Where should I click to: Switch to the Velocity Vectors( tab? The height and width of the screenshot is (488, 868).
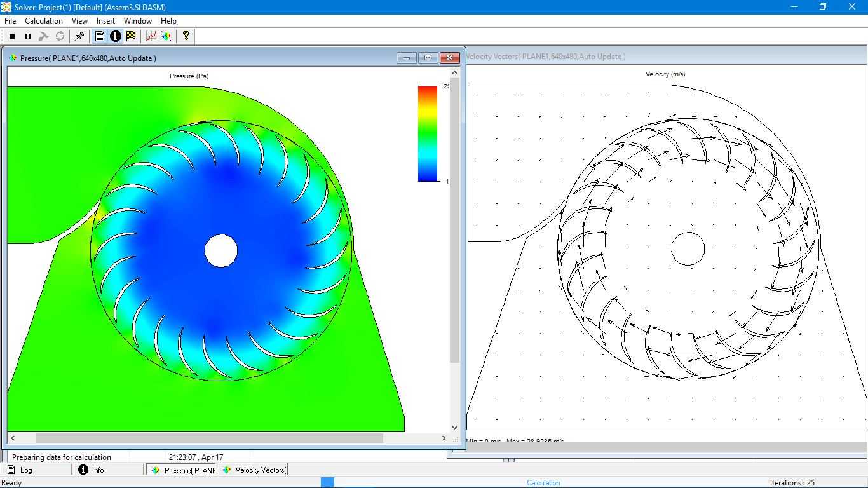point(254,470)
